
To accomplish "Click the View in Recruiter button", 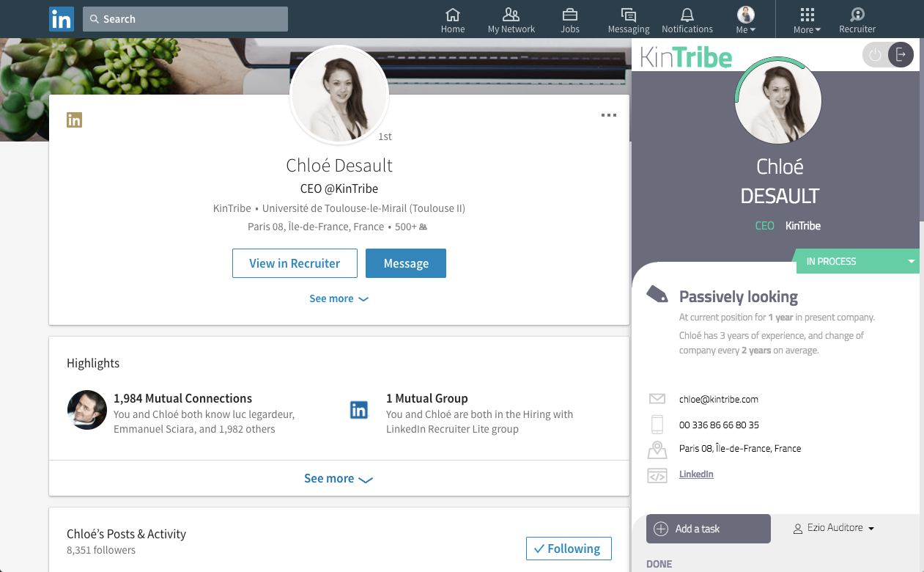I will pos(295,263).
